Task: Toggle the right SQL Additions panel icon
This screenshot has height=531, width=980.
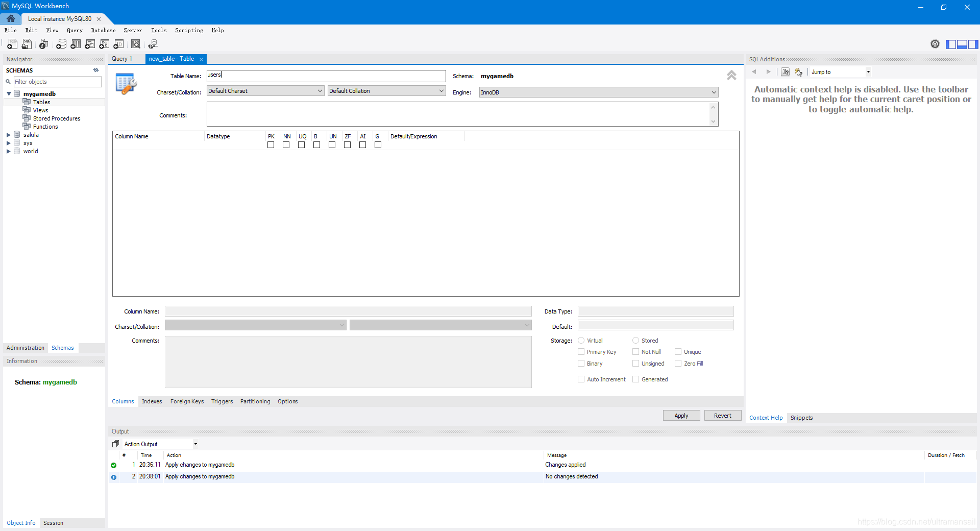Action: tap(973, 44)
